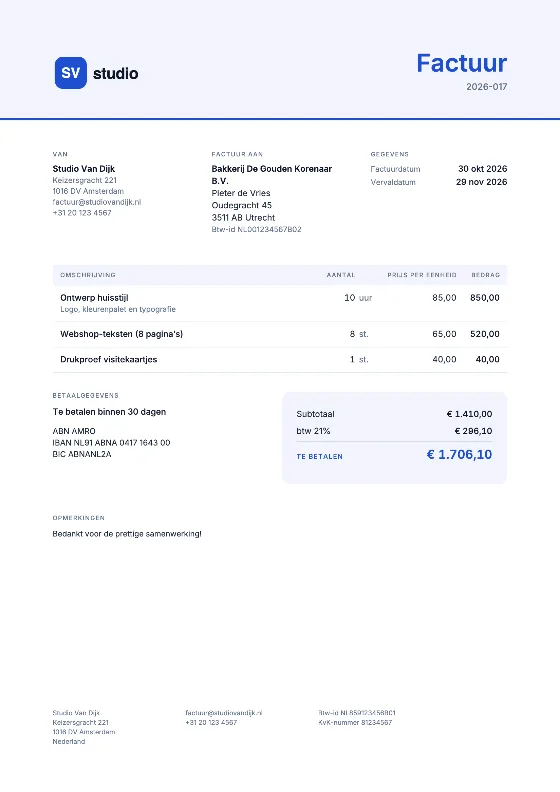Viewport: 560px width, 792px height.
Task: Click '3511 AB Utrecht' postal line
Action: coord(243,218)
